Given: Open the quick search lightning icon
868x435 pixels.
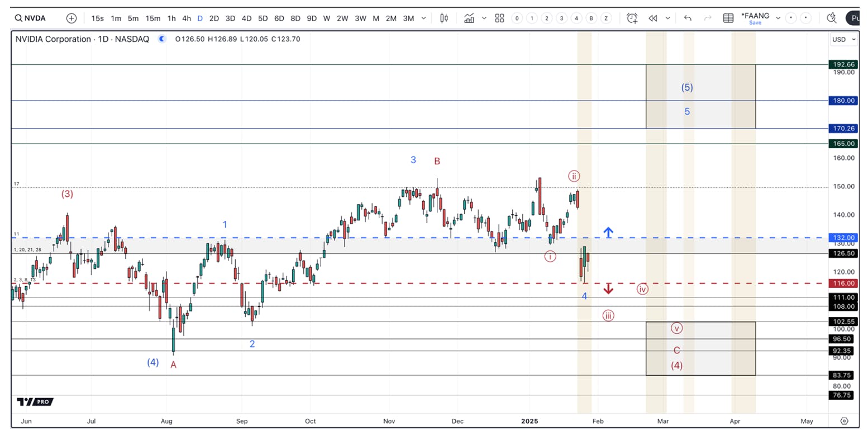Looking at the screenshot, I should (832, 18).
